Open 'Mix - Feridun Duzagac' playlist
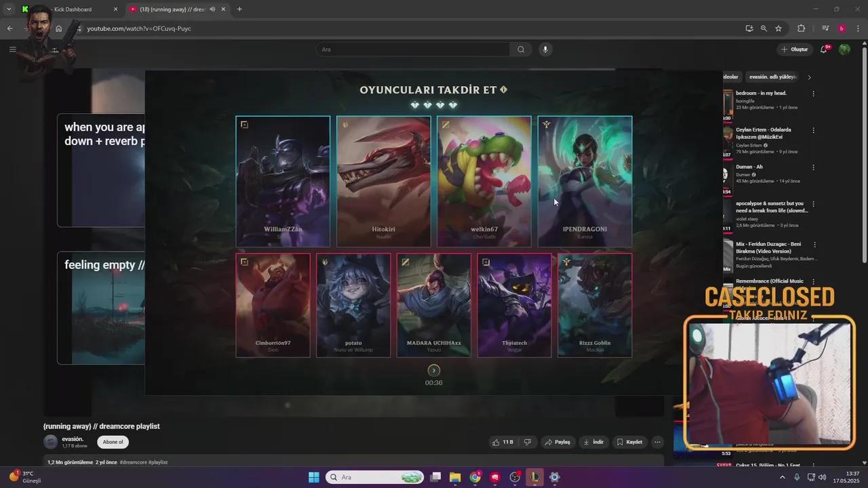The width and height of the screenshot is (868, 488). pyautogui.click(x=768, y=247)
